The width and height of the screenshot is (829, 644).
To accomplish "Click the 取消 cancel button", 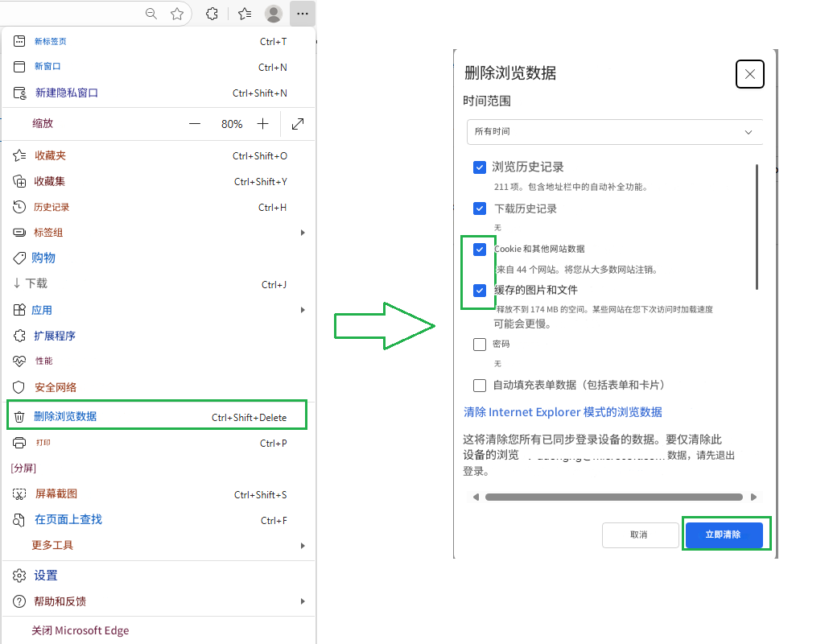I will pos(640,535).
